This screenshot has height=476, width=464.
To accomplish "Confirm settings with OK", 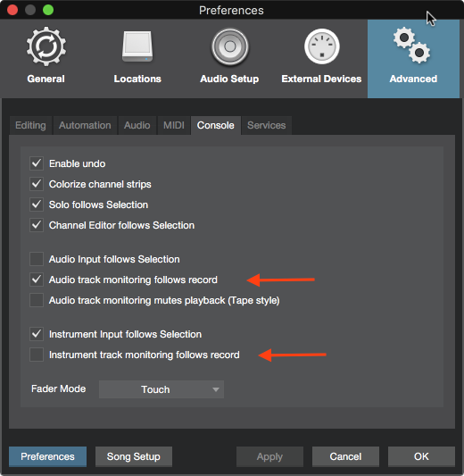I will click(421, 456).
